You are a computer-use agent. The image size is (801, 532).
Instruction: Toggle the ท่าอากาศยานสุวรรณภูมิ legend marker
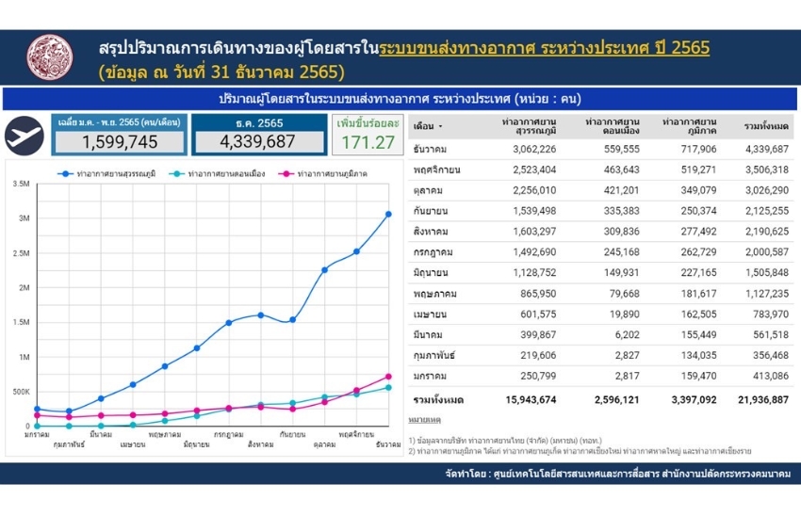tap(66, 174)
